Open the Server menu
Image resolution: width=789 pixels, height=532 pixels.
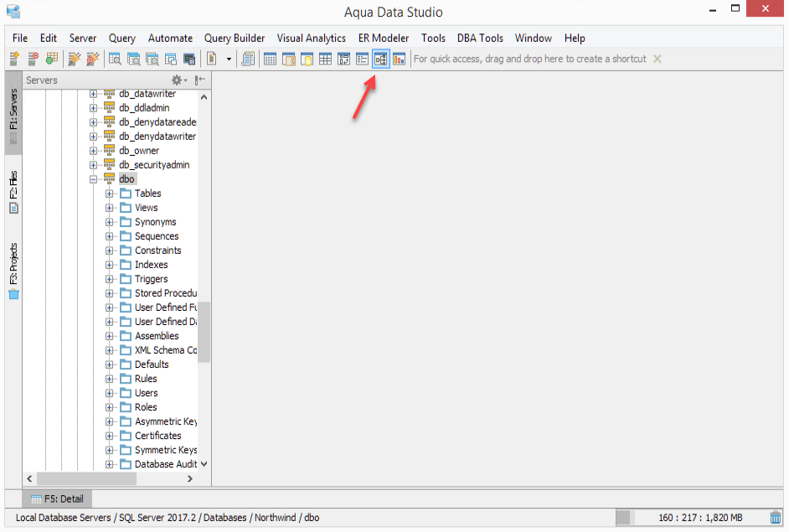point(83,39)
